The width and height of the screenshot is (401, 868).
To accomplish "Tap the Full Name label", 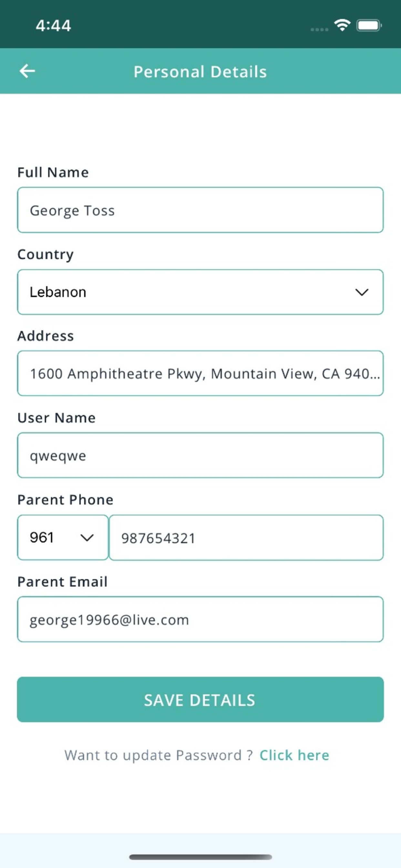I will (53, 172).
